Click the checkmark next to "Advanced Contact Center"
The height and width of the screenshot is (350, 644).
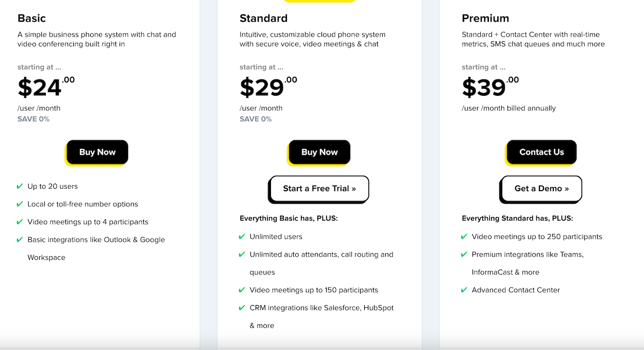point(464,290)
